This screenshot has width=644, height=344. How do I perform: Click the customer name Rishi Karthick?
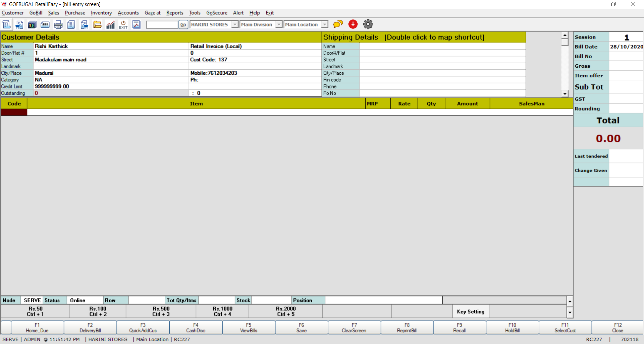pyautogui.click(x=51, y=46)
